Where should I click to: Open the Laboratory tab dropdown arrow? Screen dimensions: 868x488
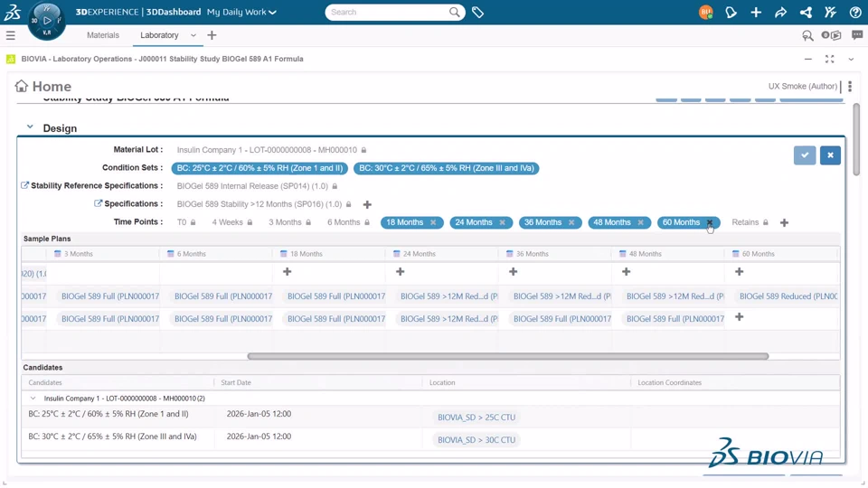[193, 35]
